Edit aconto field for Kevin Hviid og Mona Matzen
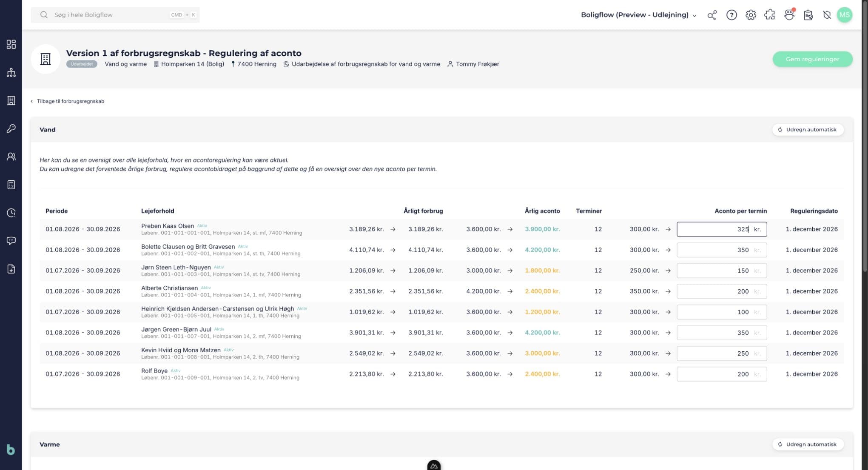The height and width of the screenshot is (470, 868). pyautogui.click(x=722, y=353)
